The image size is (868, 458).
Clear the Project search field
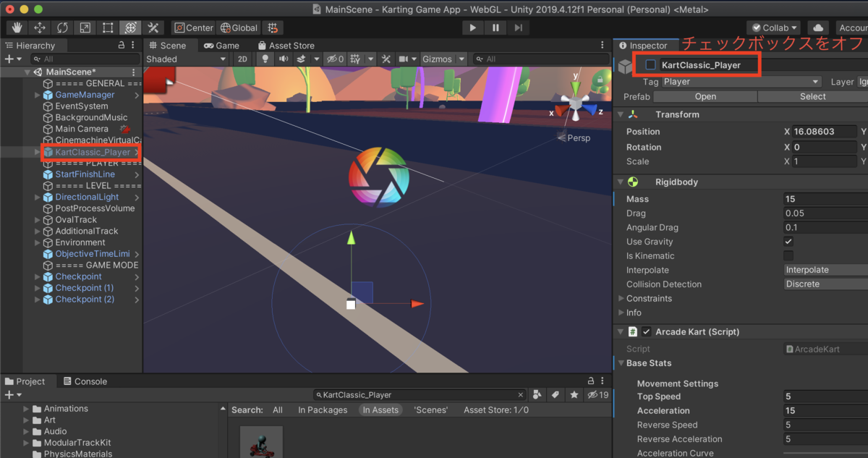(x=520, y=395)
